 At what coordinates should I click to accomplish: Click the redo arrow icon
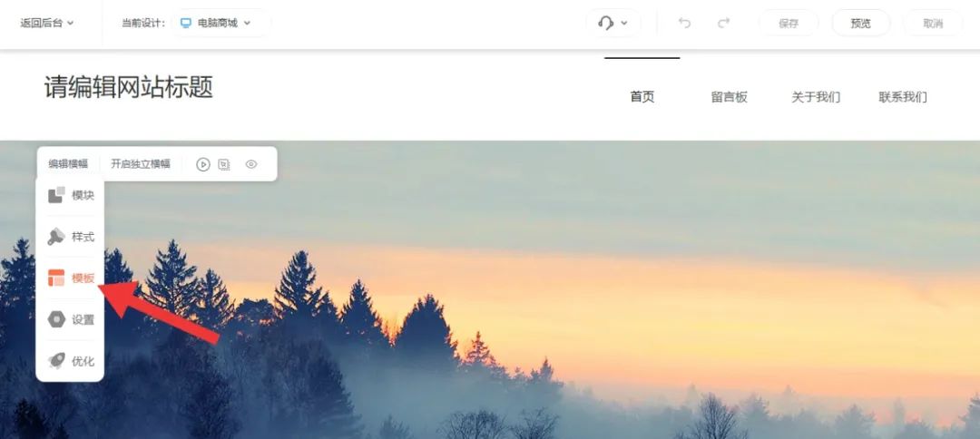tap(723, 23)
